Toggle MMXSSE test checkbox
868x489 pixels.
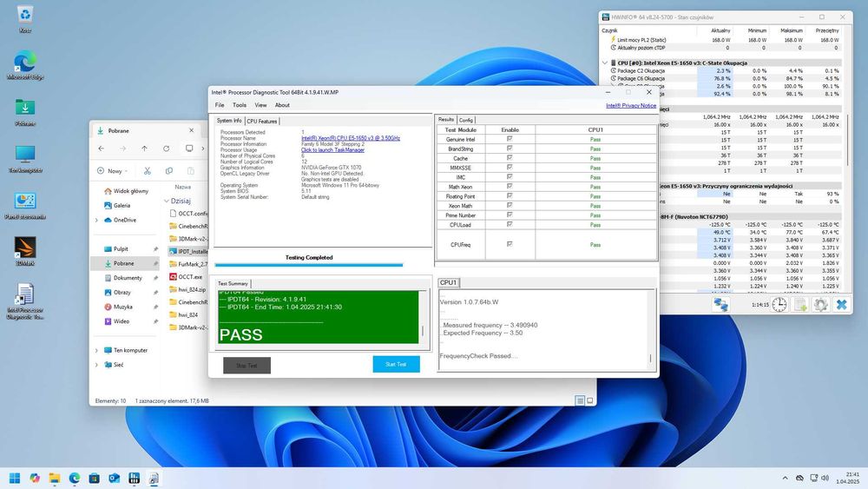(510, 168)
